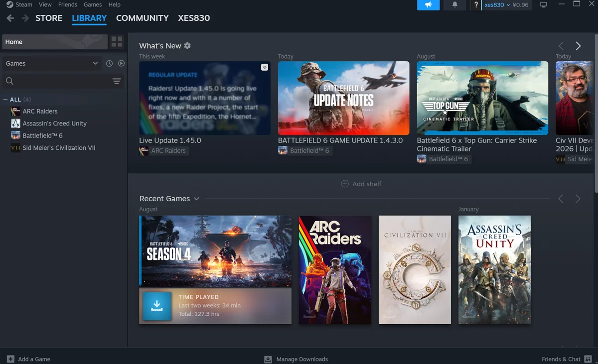Click the Add a Game plus icon
Image resolution: width=598 pixels, height=364 pixels.
tap(10, 359)
